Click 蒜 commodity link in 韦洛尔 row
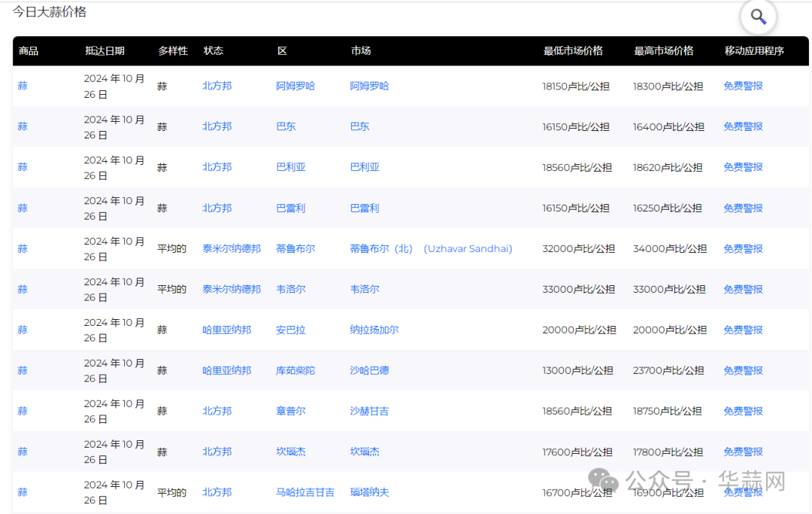 [23, 289]
